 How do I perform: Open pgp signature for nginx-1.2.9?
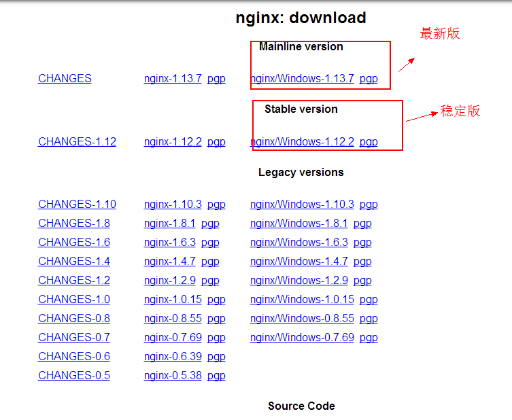tap(210, 281)
